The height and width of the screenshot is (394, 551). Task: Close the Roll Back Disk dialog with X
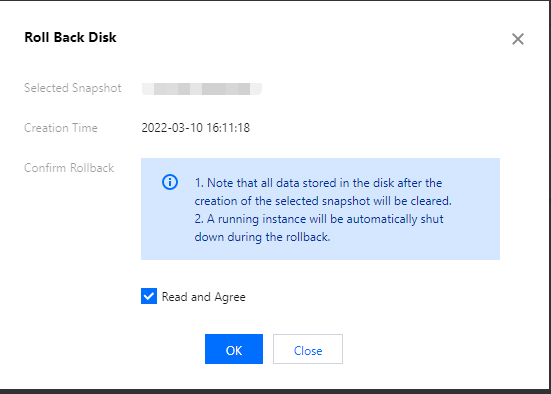[518, 39]
